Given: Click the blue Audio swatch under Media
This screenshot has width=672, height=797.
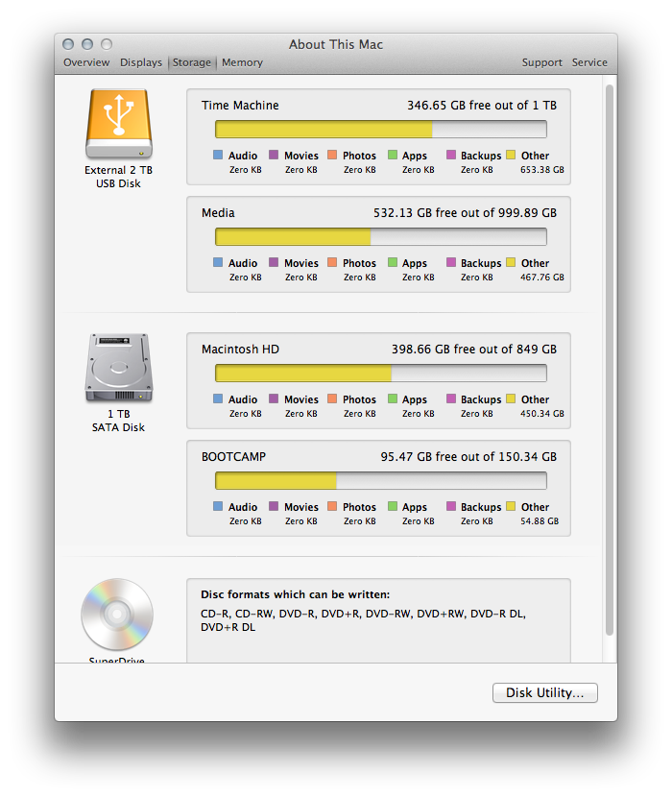Looking at the screenshot, I should [x=218, y=262].
